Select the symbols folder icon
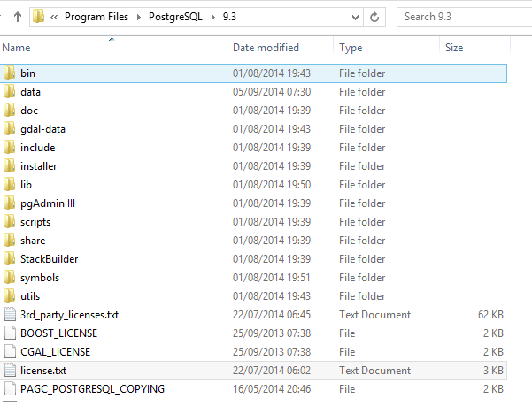Screen dimensions: 532x406 pos(10,277)
